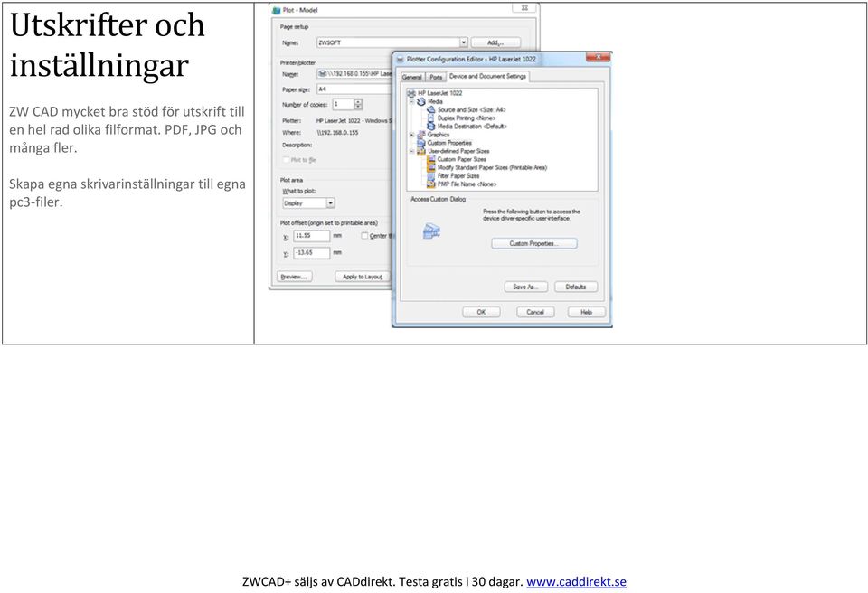868x593 pixels.
Task: Click the printer icon in Plot Name field
Action: 322,73
